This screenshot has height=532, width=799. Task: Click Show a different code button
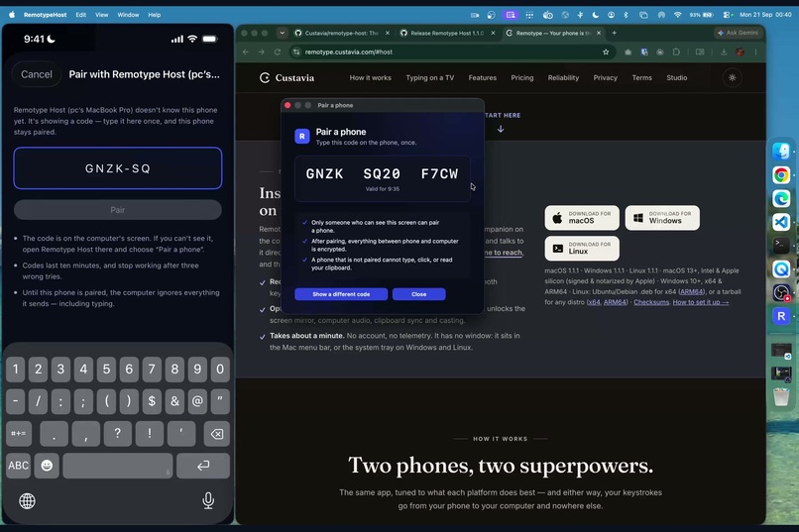point(341,294)
